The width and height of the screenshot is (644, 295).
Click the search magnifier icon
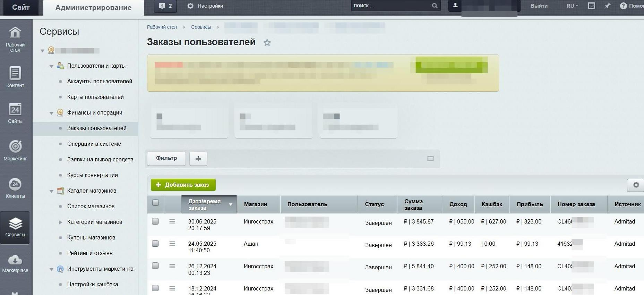(435, 6)
